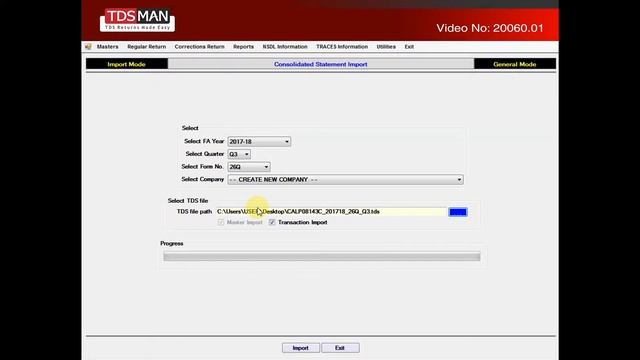This screenshot has height=360, width=640.
Task: Click the Progress label
Action: pos(171,243)
